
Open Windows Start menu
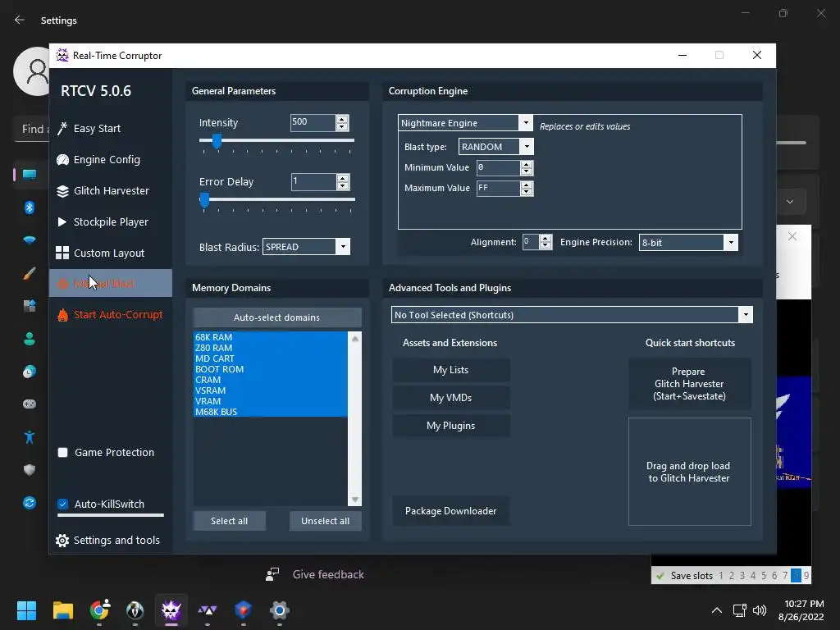tap(26, 610)
